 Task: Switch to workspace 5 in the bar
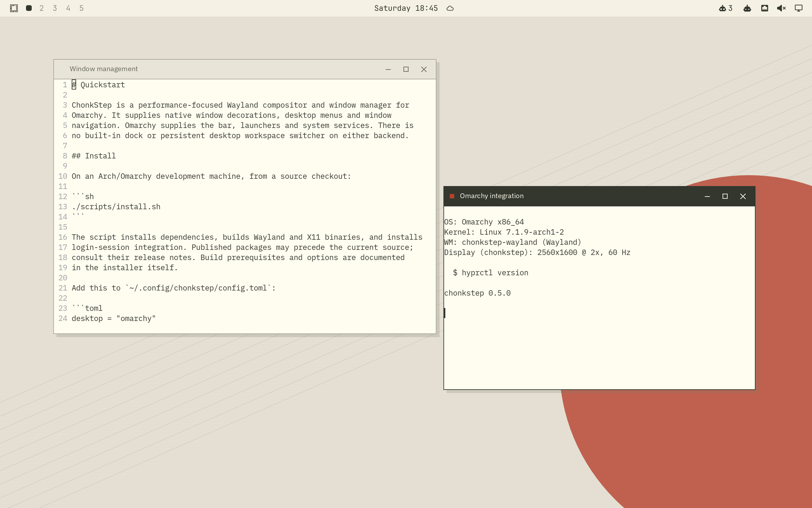point(82,8)
